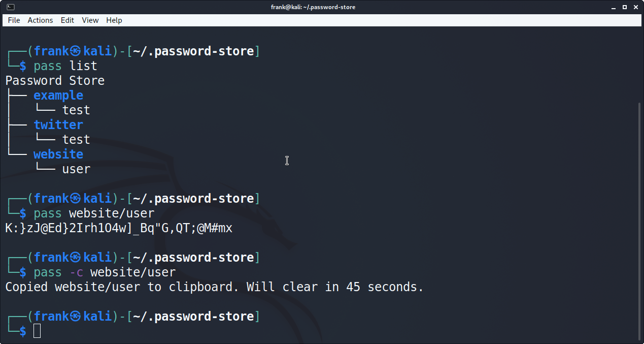Viewport: 644px width, 344px height.
Task: Click the text cursor beam in terminal
Action: [x=287, y=161]
